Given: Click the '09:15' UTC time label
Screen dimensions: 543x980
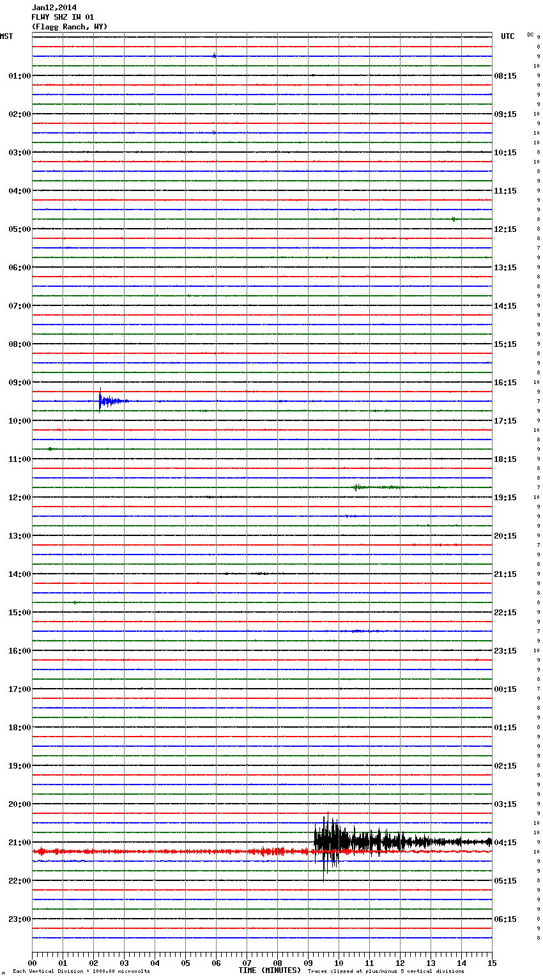Looking at the screenshot, I should click(x=505, y=114).
